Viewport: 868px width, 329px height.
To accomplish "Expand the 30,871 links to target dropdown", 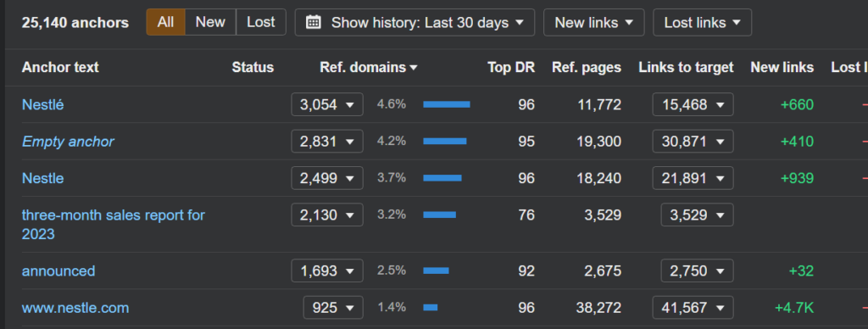I will [x=693, y=142].
